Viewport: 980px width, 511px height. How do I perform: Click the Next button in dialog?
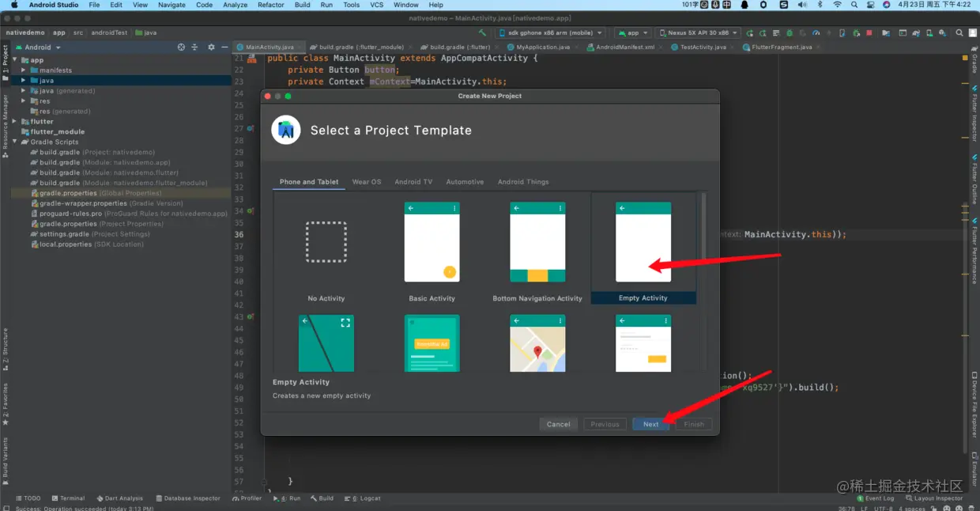pos(650,424)
